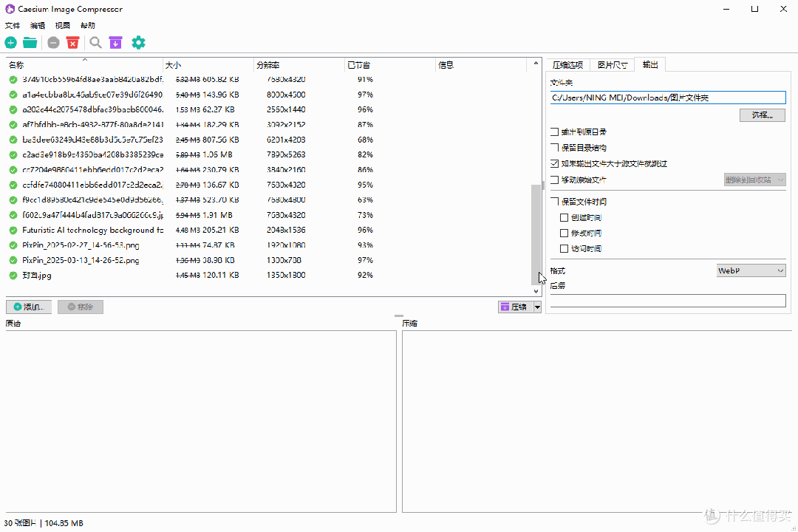Click the green Add files toolbar icon
The width and height of the screenshot is (798, 532).
point(10,43)
